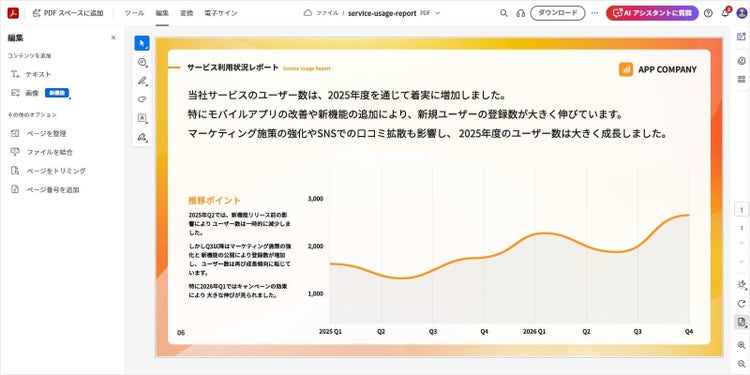Click the 2026 Q1 axis label
The width and height of the screenshot is (750, 375).
pyautogui.click(x=535, y=331)
